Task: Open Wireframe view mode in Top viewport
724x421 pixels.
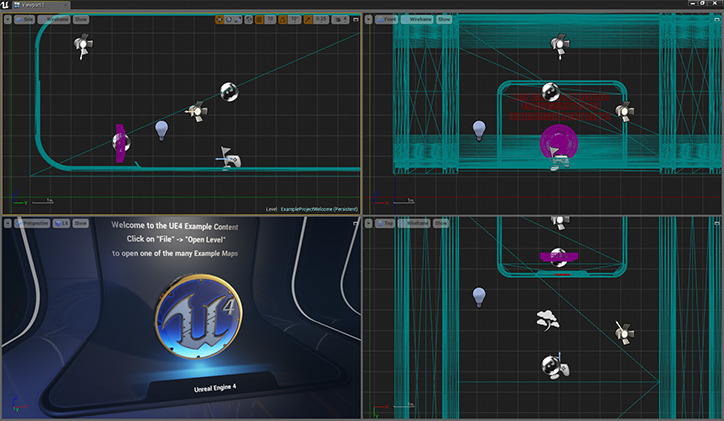Action: pos(414,223)
